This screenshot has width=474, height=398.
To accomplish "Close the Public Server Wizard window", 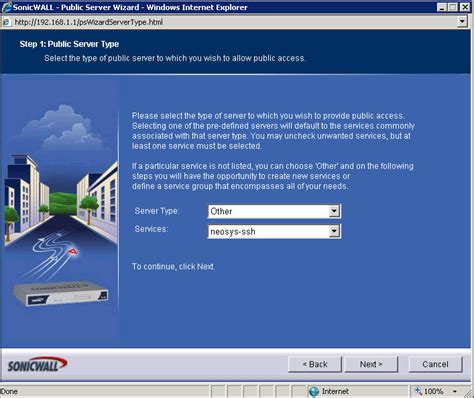I will tap(465, 7).
